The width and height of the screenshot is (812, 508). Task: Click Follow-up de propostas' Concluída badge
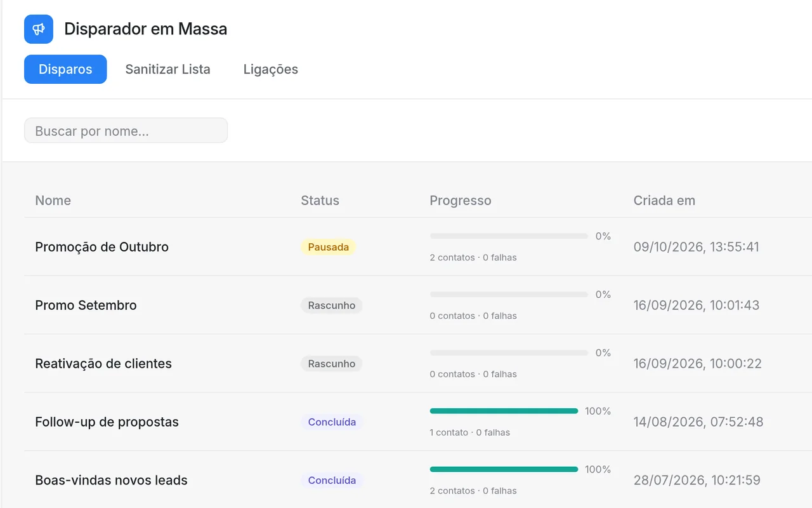point(332,422)
